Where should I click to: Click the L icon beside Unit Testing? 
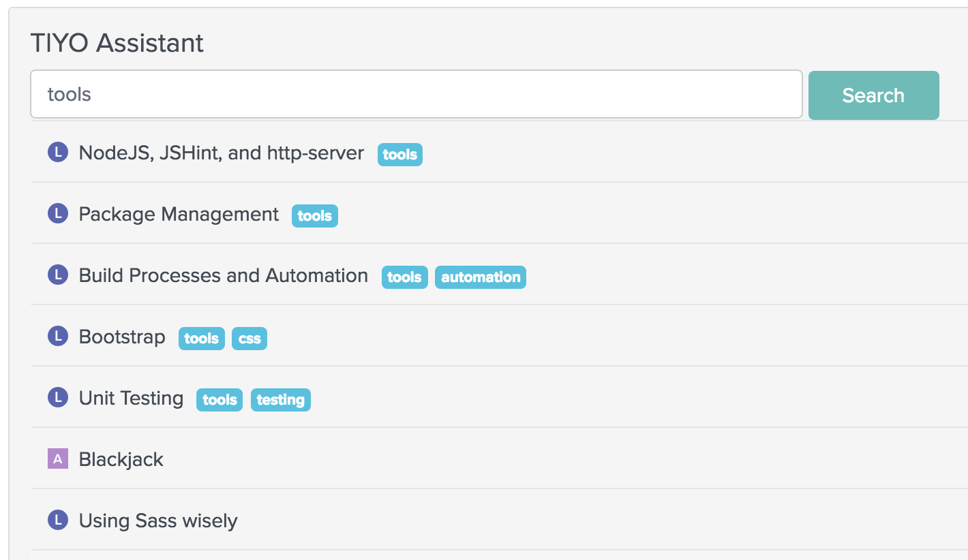coord(58,398)
